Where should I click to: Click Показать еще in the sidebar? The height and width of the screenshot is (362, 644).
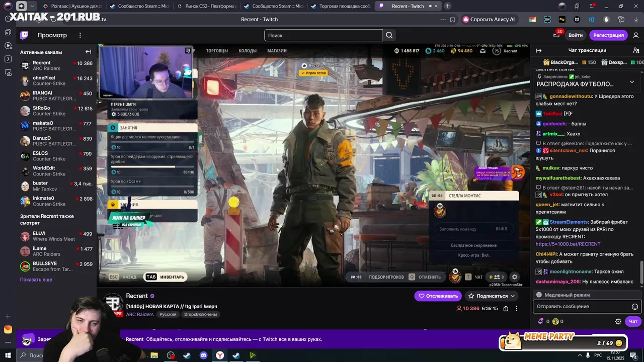point(36,280)
